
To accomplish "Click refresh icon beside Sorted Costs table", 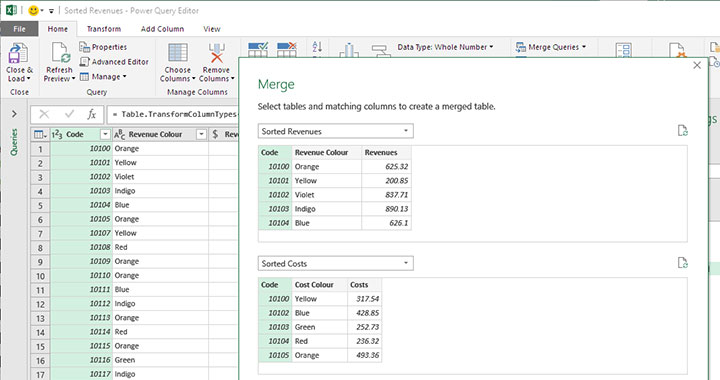I will tap(682, 263).
